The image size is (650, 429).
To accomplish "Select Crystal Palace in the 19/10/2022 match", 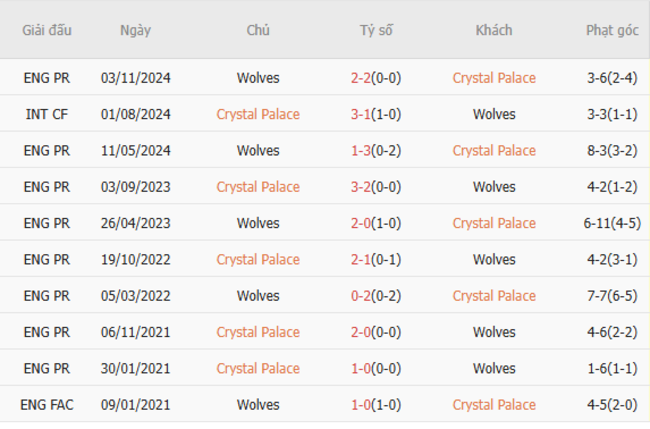I will tap(258, 260).
